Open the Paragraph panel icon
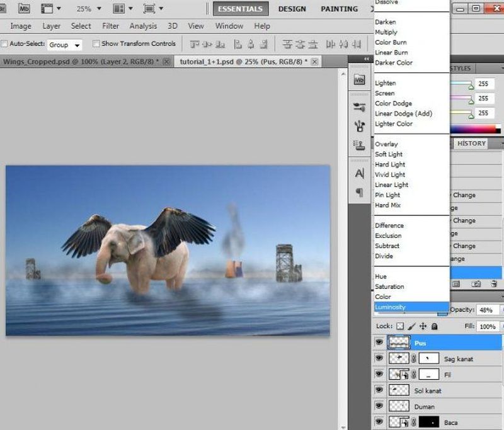Viewport: 504px width, 430px height. [x=359, y=193]
